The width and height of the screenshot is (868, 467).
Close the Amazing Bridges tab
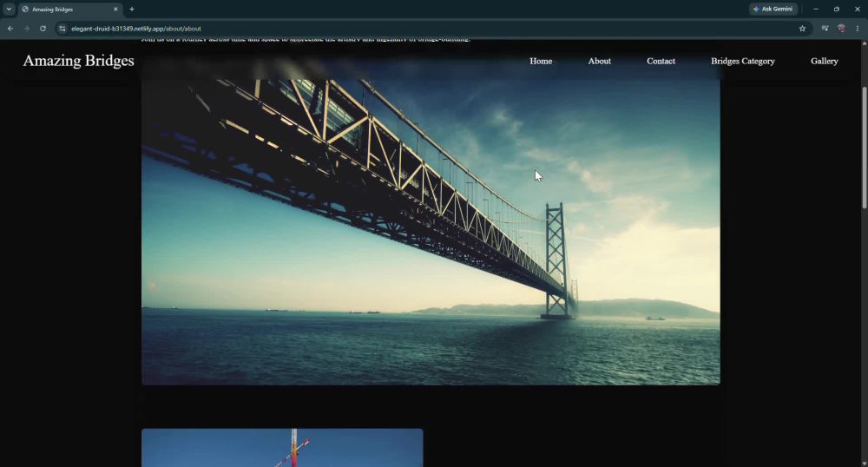click(115, 9)
